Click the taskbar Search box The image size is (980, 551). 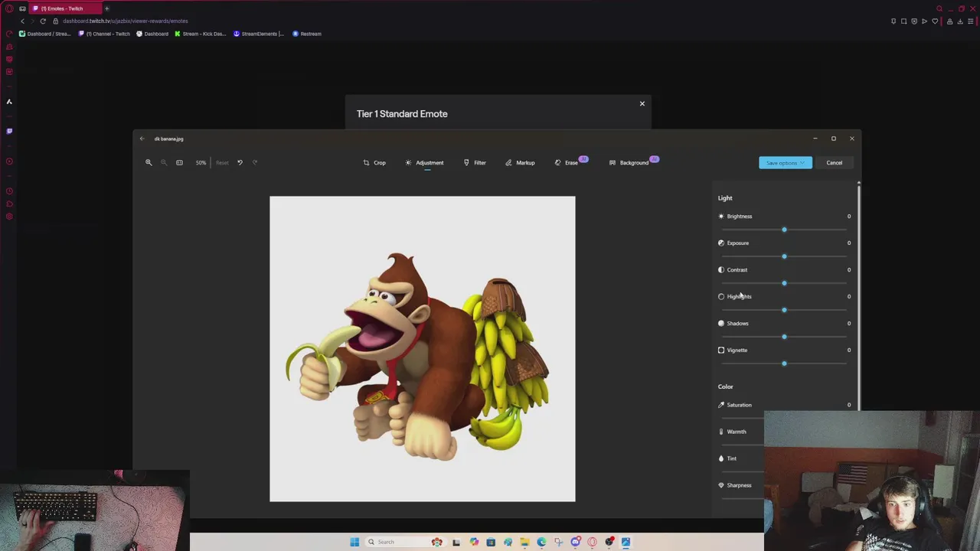click(406, 542)
